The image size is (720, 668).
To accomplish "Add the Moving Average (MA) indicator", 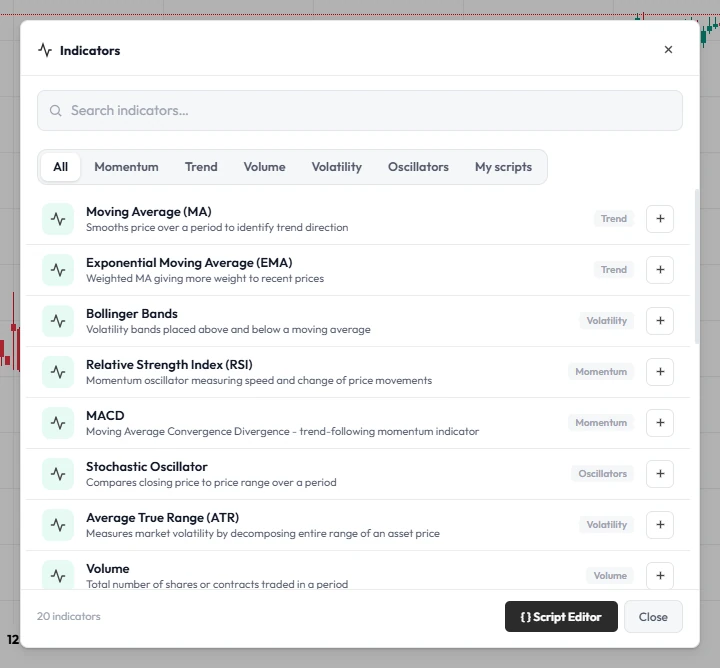I will pos(660,219).
